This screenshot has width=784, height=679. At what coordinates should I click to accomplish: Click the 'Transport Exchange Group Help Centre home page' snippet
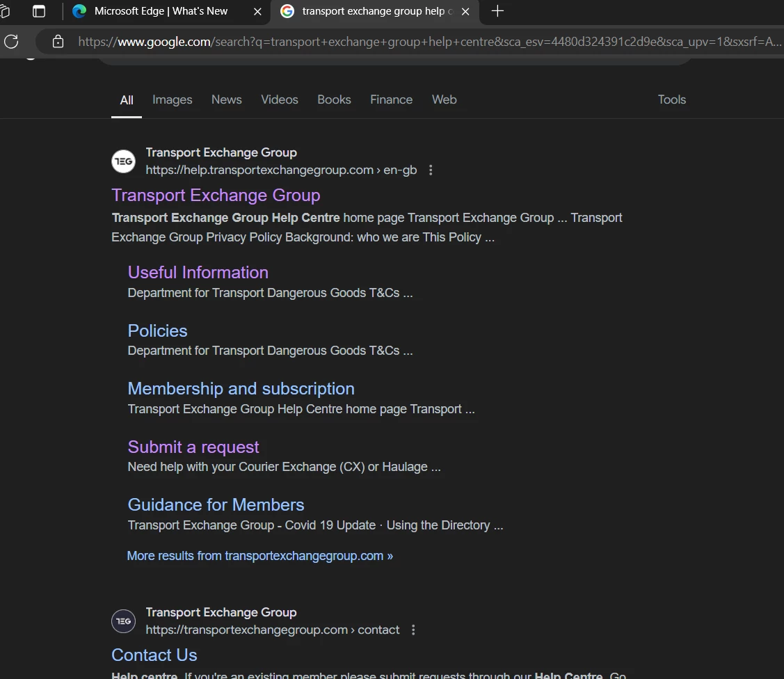tap(367, 227)
